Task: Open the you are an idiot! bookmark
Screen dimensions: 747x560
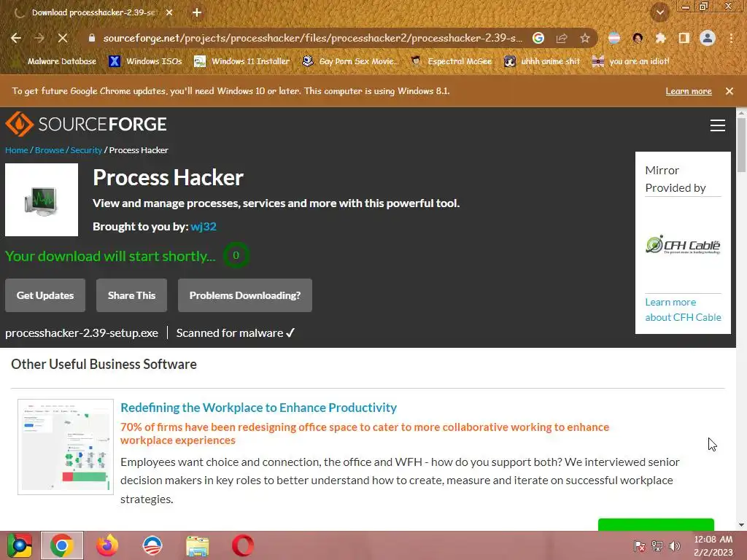Action: click(x=631, y=61)
